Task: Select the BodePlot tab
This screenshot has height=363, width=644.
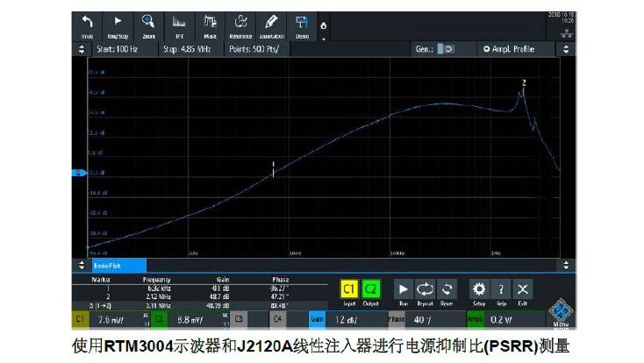Action: point(119,266)
